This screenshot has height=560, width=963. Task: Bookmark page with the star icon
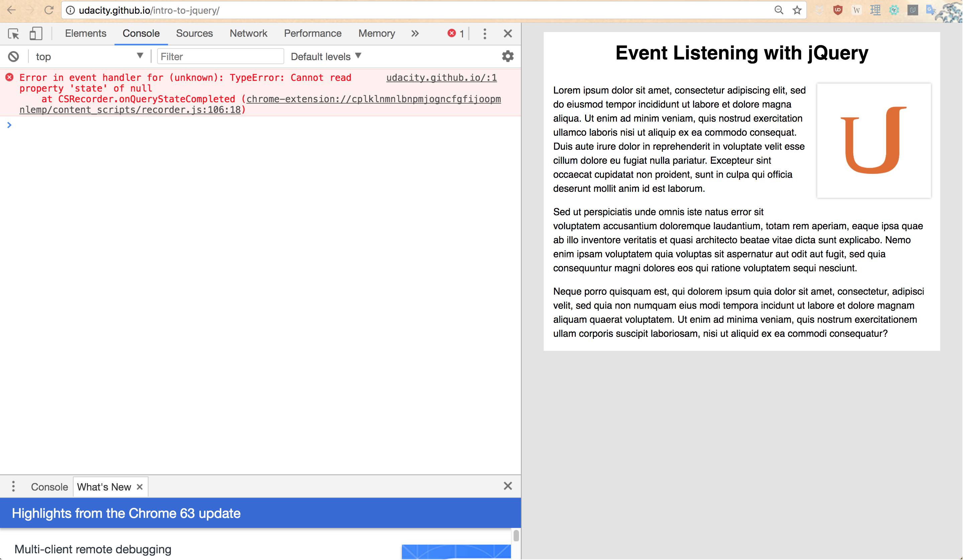(797, 10)
